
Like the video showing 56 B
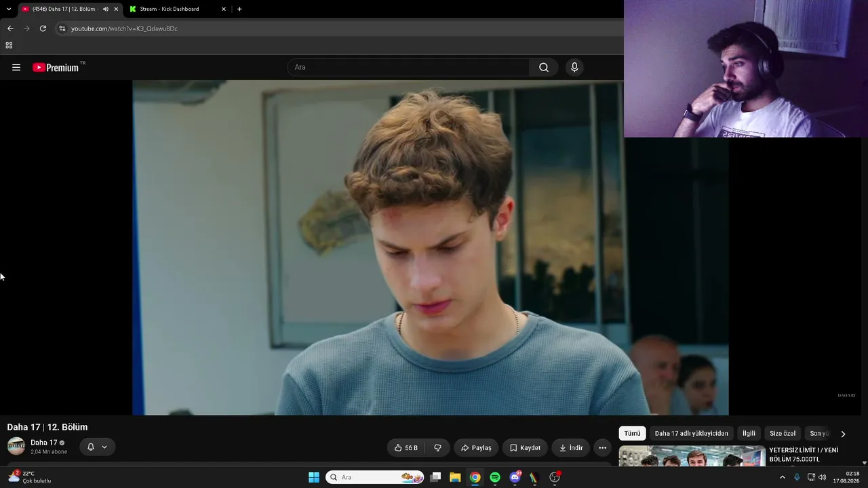click(406, 448)
